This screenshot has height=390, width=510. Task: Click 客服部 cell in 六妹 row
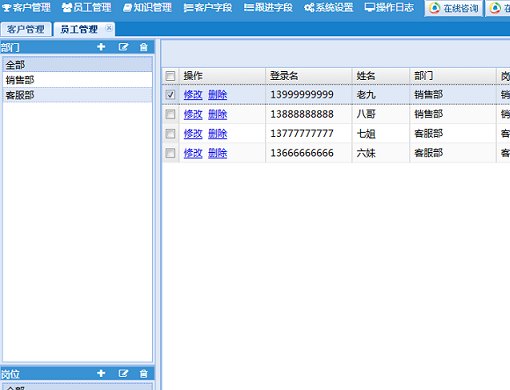click(453, 153)
